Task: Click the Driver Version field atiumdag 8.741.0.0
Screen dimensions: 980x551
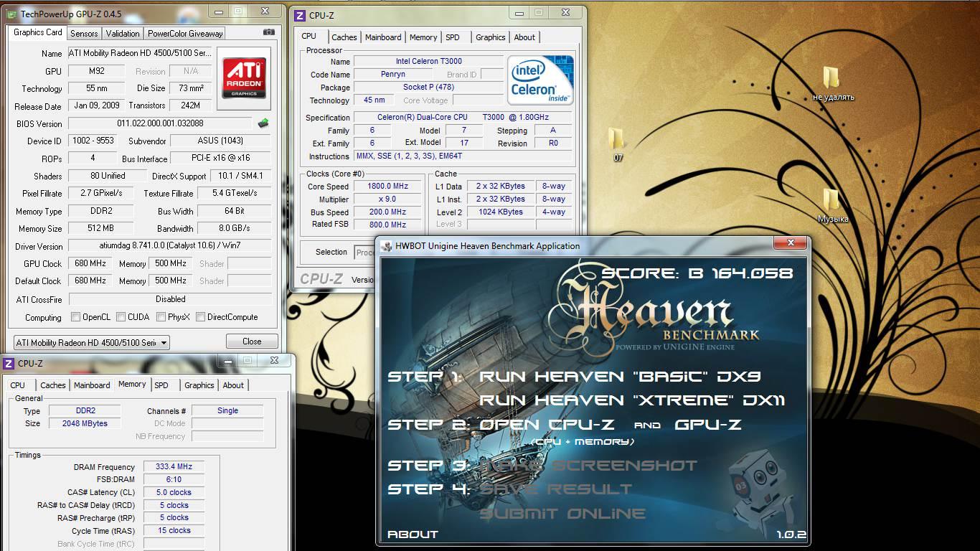Action: pos(170,246)
